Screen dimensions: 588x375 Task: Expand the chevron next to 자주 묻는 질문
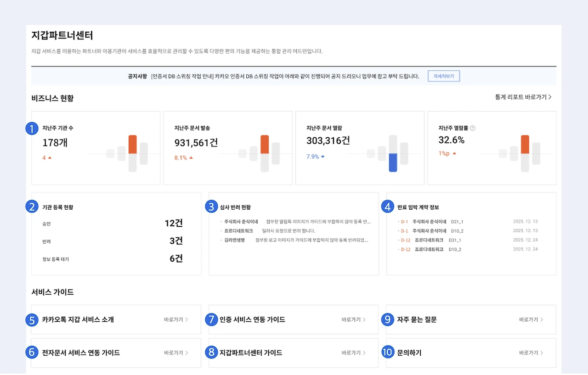542,319
